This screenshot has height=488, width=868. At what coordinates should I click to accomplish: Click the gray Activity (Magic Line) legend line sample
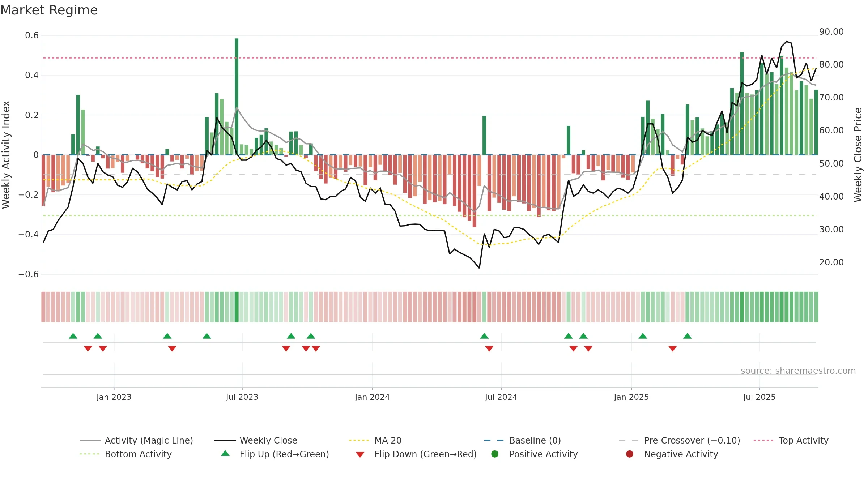click(x=90, y=440)
